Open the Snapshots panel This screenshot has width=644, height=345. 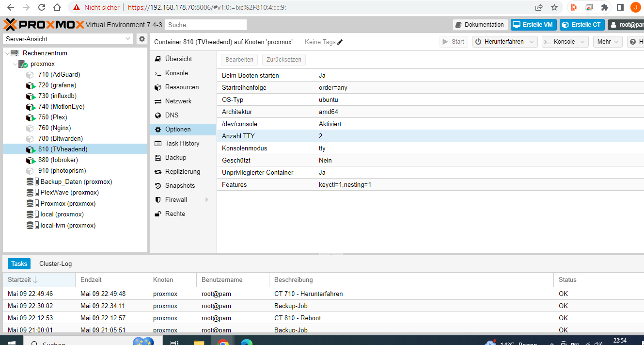point(183,185)
